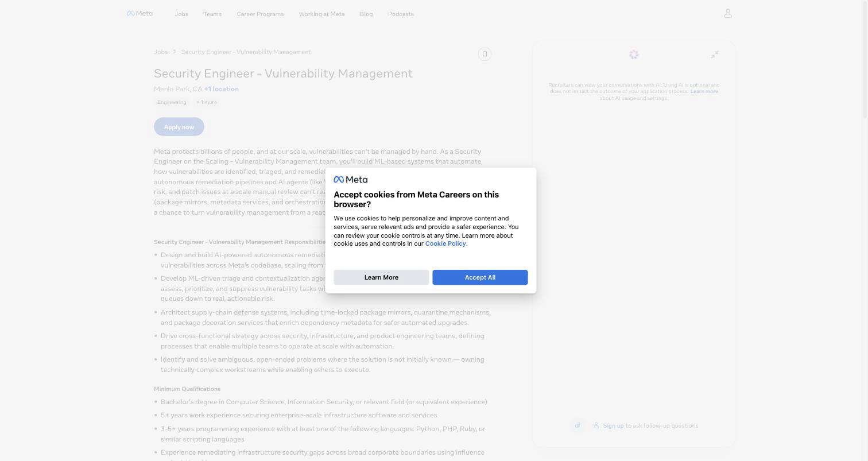Click Learn More in the cookie dialog
868x461 pixels.
click(381, 277)
